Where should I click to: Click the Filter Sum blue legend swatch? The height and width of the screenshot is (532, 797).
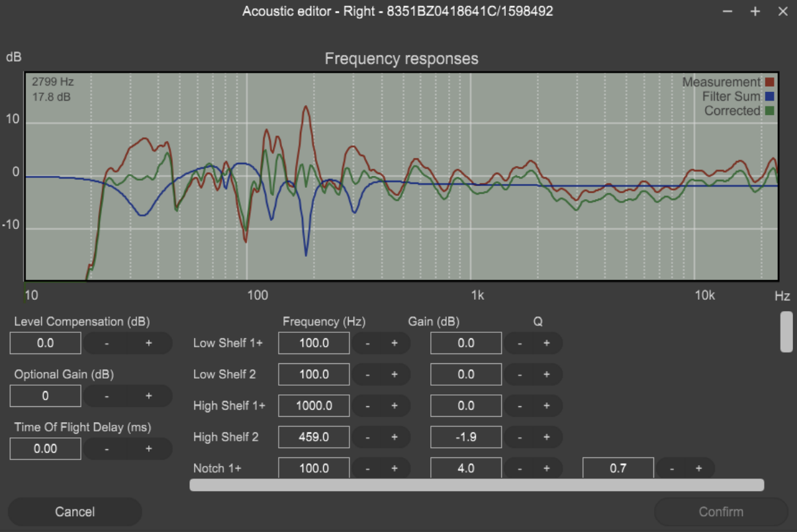pyautogui.click(x=770, y=97)
